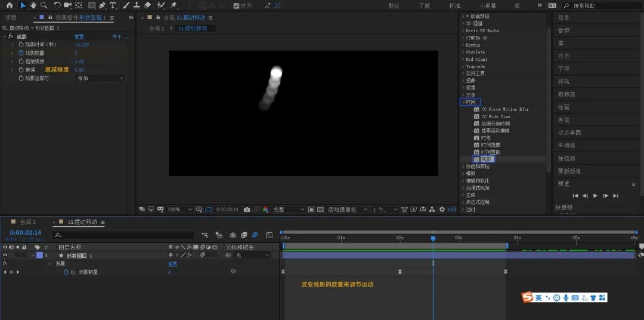The height and width of the screenshot is (320, 644).
Task: Click the composition flowchart icon in viewer footer
Action: pyautogui.click(x=432, y=210)
